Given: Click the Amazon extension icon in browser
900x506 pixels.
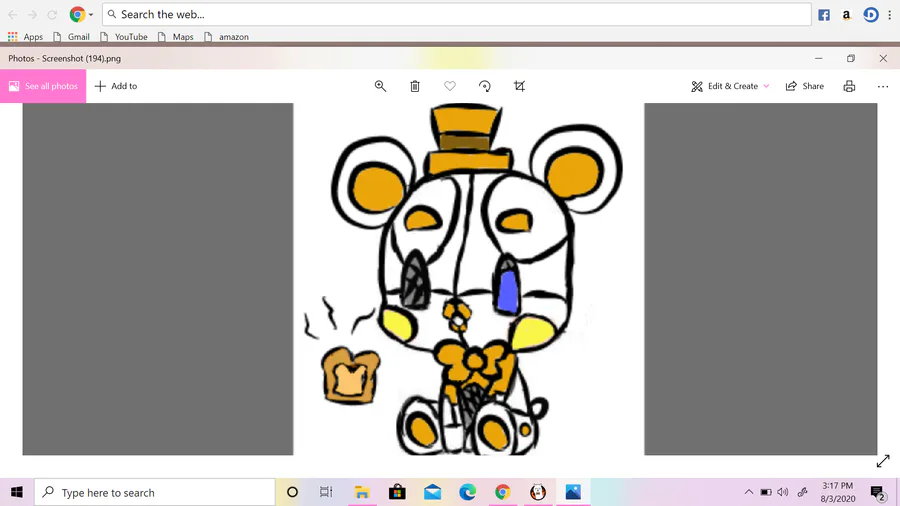Looking at the screenshot, I should point(847,15).
